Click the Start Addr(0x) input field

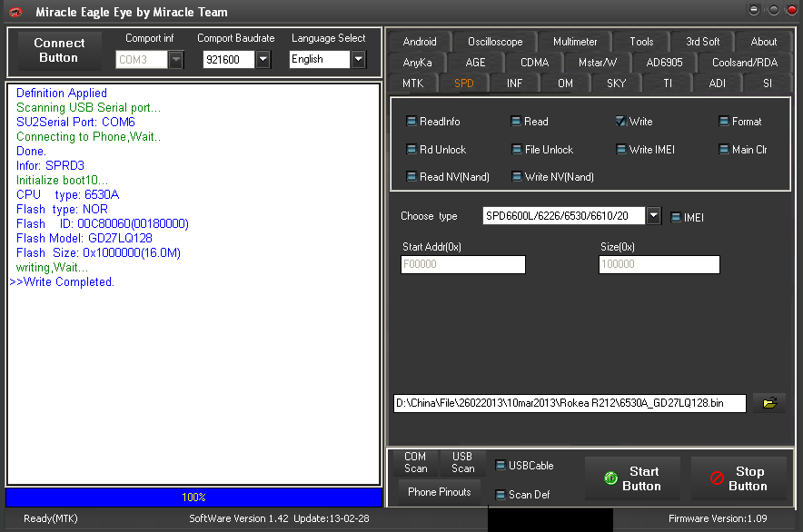tap(463, 265)
